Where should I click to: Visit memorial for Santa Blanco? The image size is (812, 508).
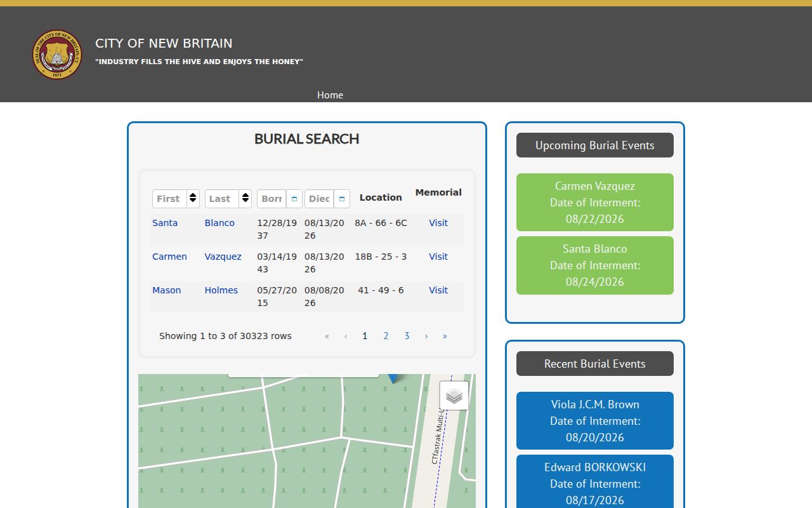438,223
